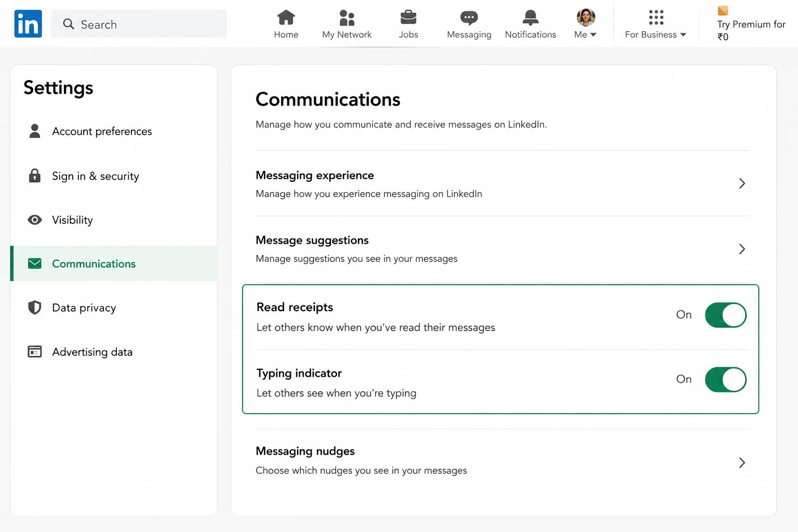Select Advertising data settings section
The height and width of the screenshot is (532, 798).
114,352
